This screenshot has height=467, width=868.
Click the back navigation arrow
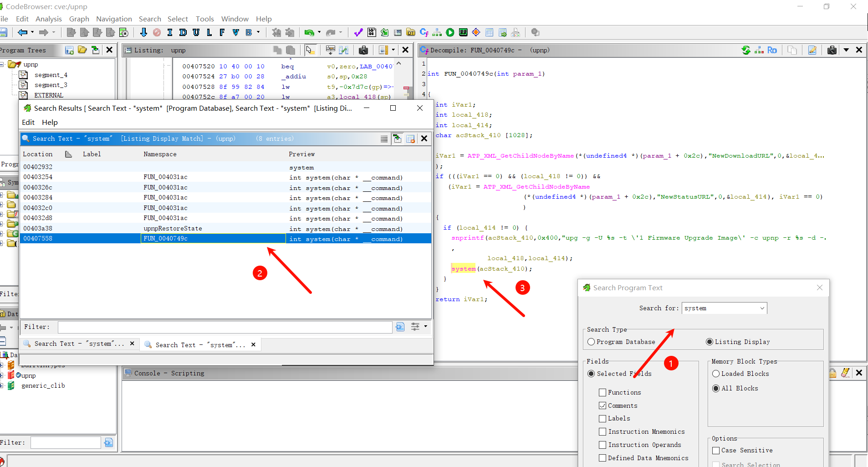(x=22, y=32)
